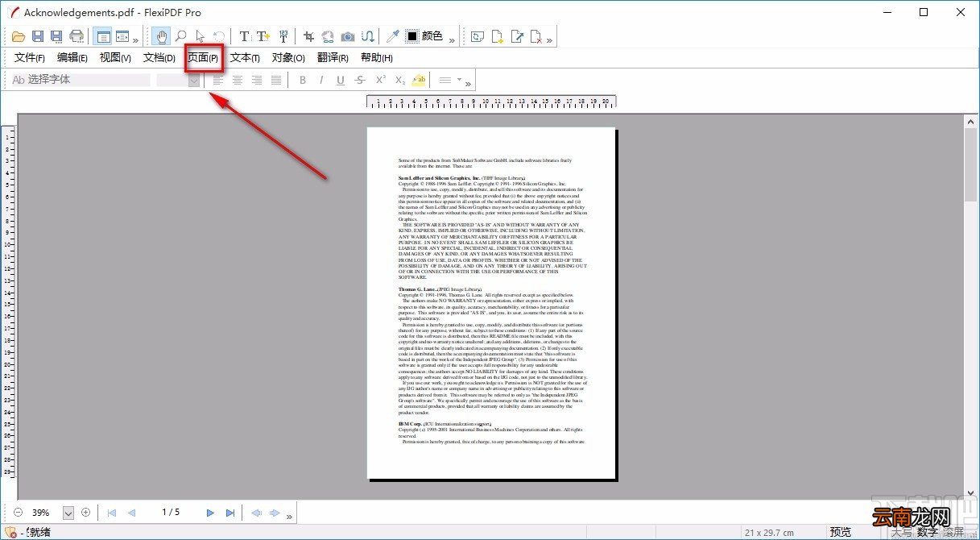The width and height of the screenshot is (980, 540).
Task: Toggle Italic formatting
Action: (321, 80)
